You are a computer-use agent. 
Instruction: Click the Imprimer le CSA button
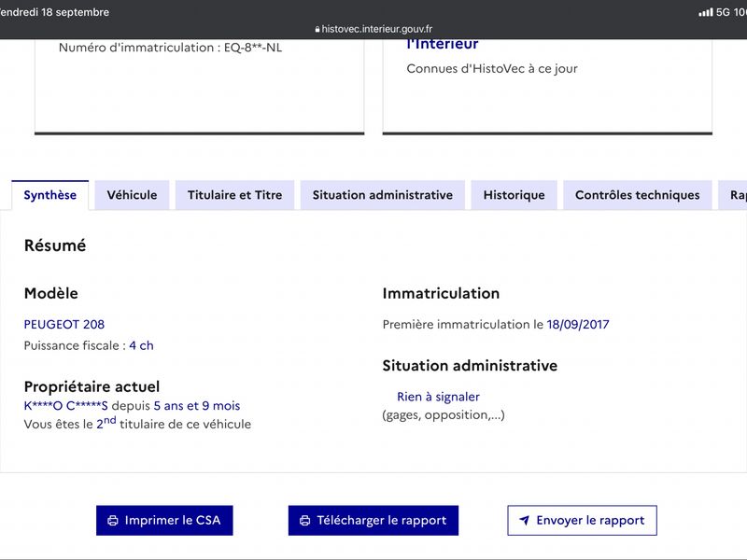point(164,521)
